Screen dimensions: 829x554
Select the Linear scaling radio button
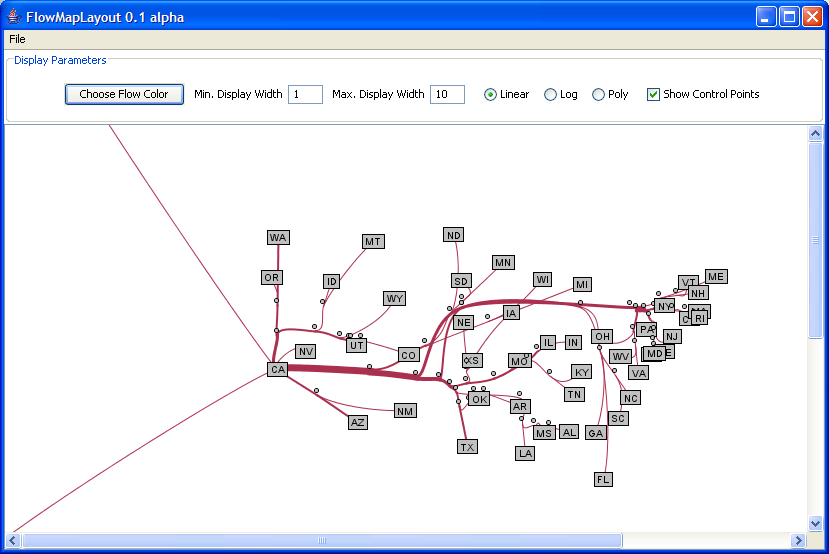pos(491,95)
